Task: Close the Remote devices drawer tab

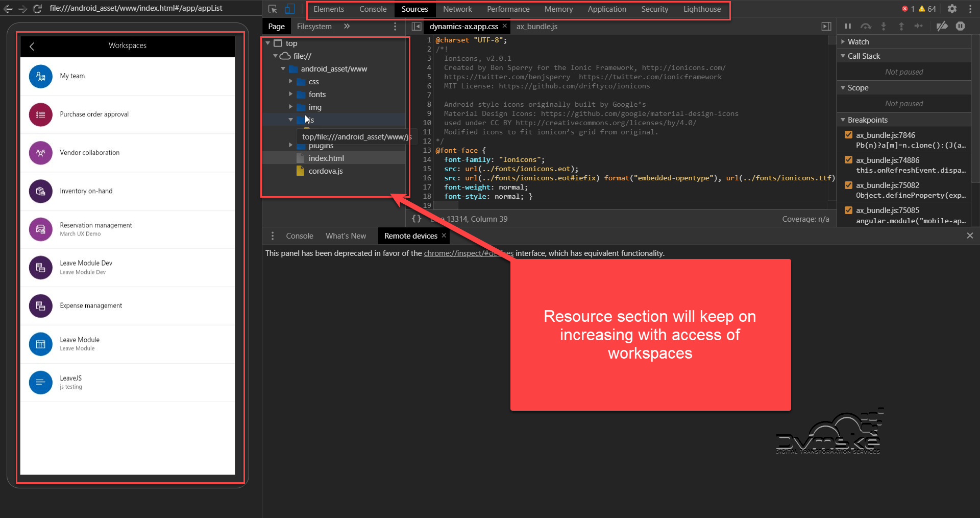Action: coord(444,236)
